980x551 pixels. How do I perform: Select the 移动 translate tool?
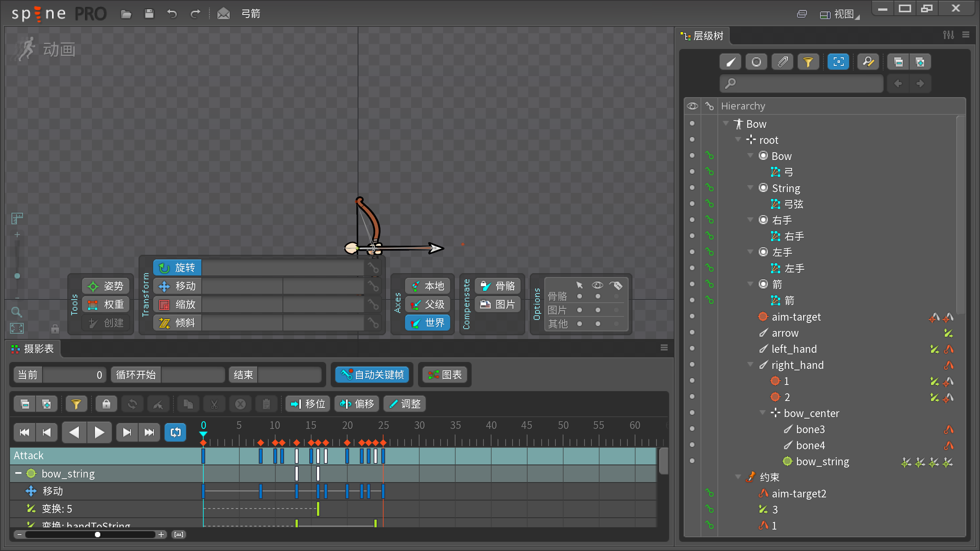[177, 286]
